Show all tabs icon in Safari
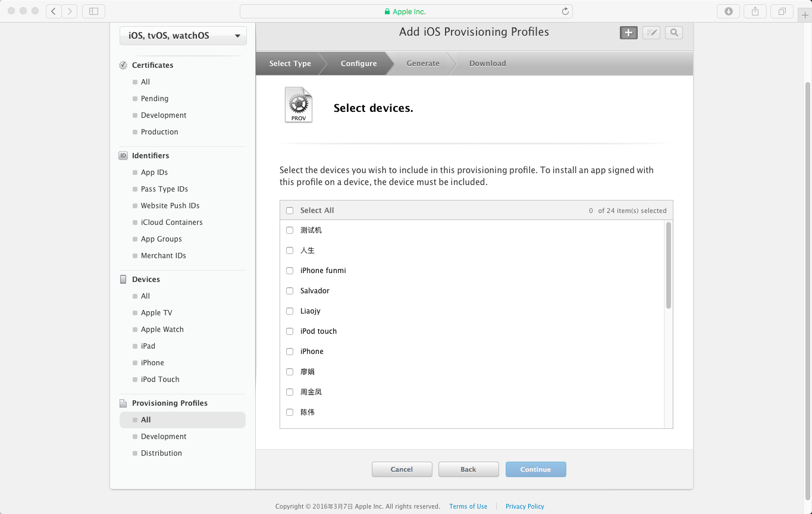Image resolution: width=812 pixels, height=514 pixels. [x=782, y=11]
